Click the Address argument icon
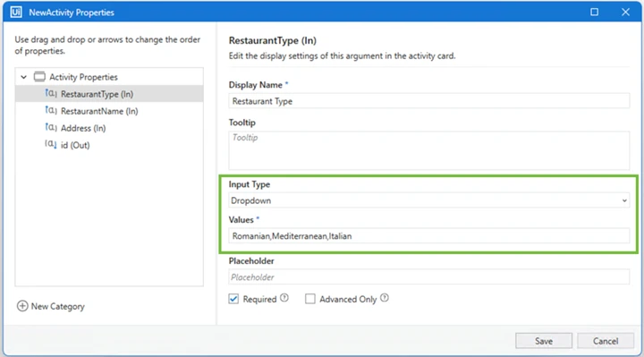 point(50,127)
